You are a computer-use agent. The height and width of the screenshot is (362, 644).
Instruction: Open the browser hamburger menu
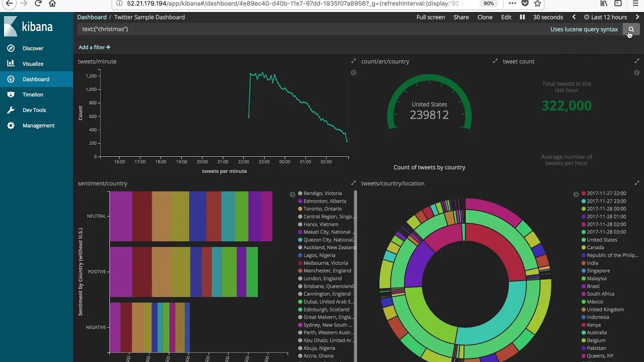pyautogui.click(x=635, y=4)
